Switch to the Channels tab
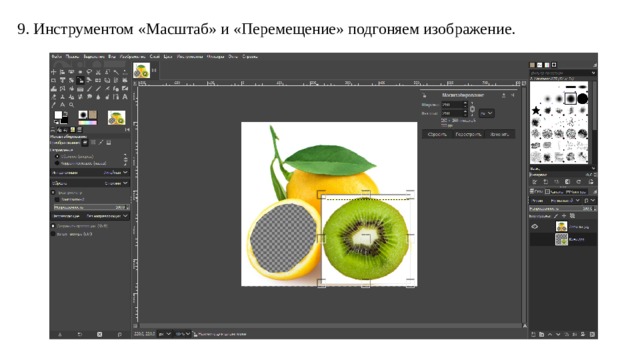640x360 pixels. 554,192
